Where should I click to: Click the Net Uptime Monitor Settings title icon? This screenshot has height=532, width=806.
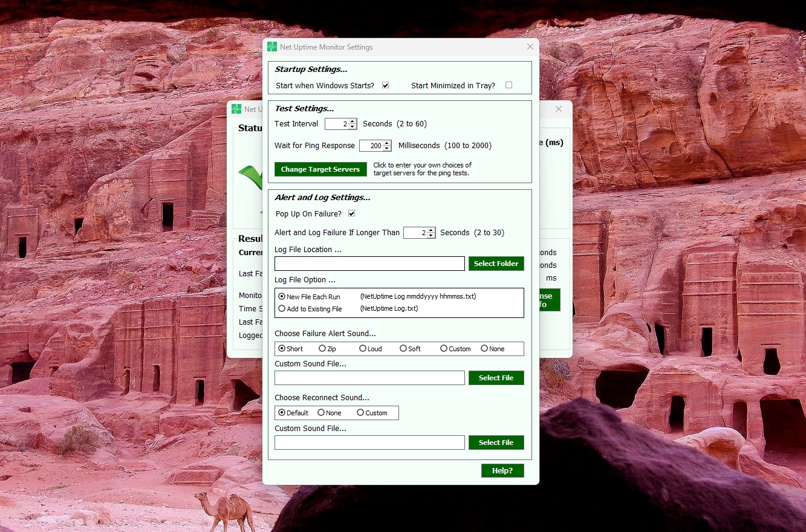click(272, 47)
